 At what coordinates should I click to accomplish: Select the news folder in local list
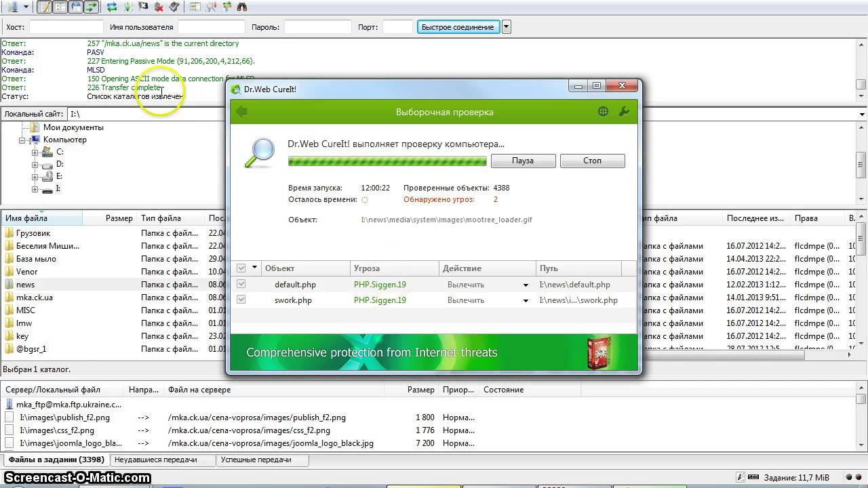[x=26, y=285]
